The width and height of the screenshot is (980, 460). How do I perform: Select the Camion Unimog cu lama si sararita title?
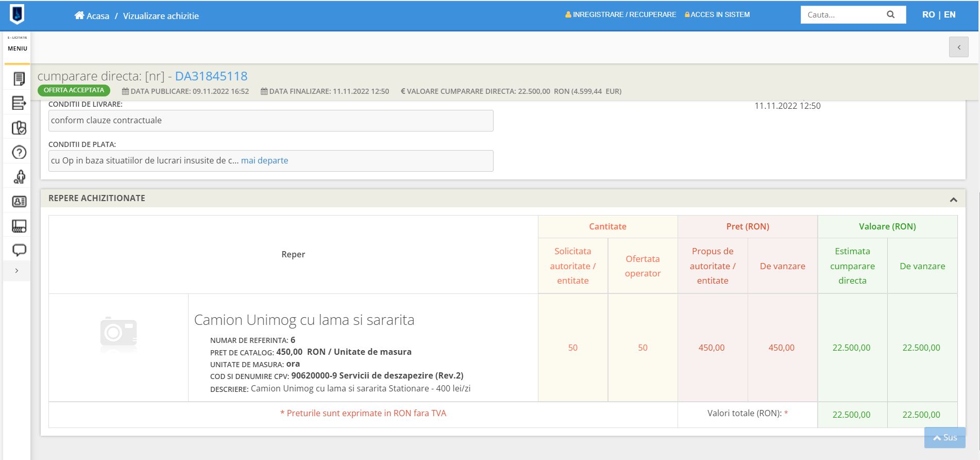[304, 320]
